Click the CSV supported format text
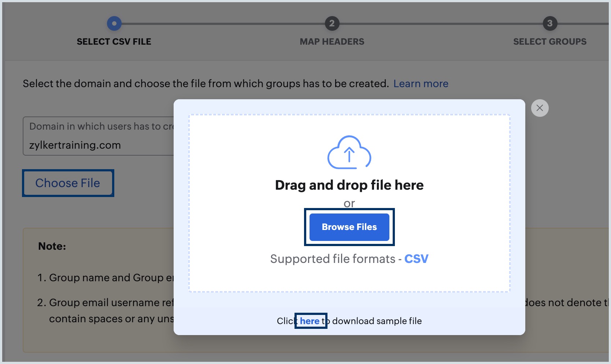The height and width of the screenshot is (364, 611). 416,259
